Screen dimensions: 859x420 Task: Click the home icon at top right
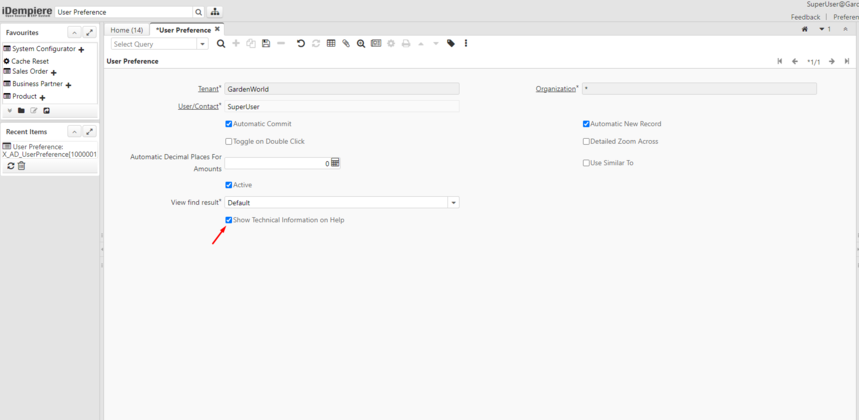tap(805, 29)
